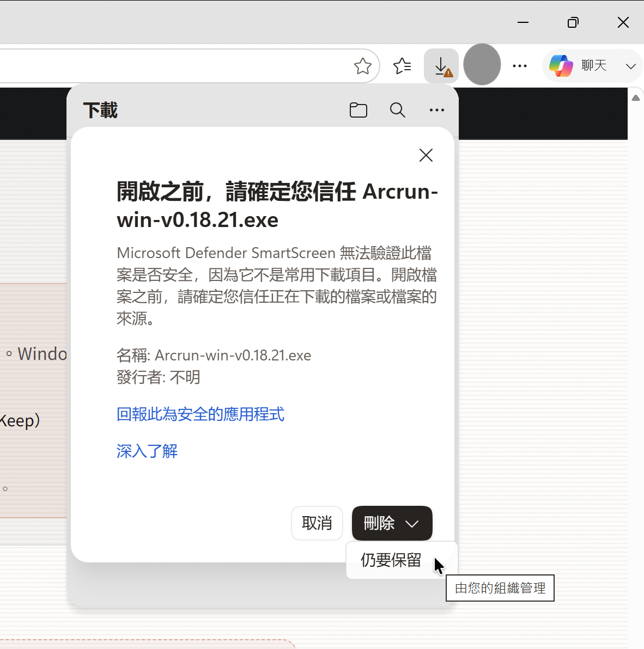Click the dialog heading with Arcrun-win-v0.18.21.exe
This screenshot has height=649, width=644.
tap(277, 206)
